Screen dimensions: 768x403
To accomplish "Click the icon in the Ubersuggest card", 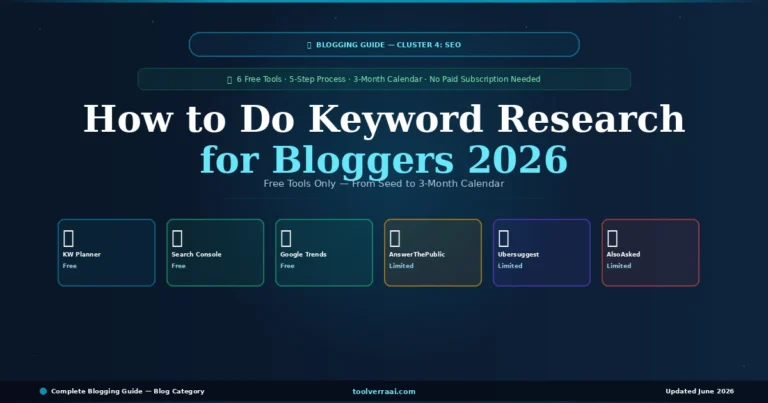I will point(504,238).
